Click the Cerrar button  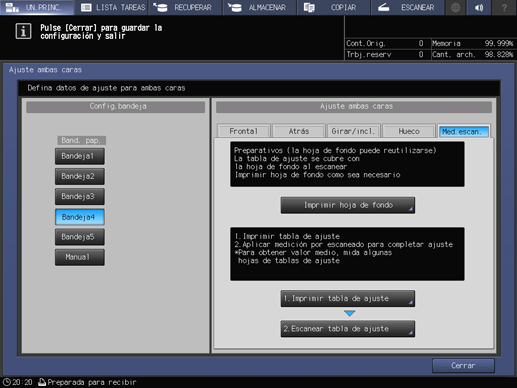[463, 366]
